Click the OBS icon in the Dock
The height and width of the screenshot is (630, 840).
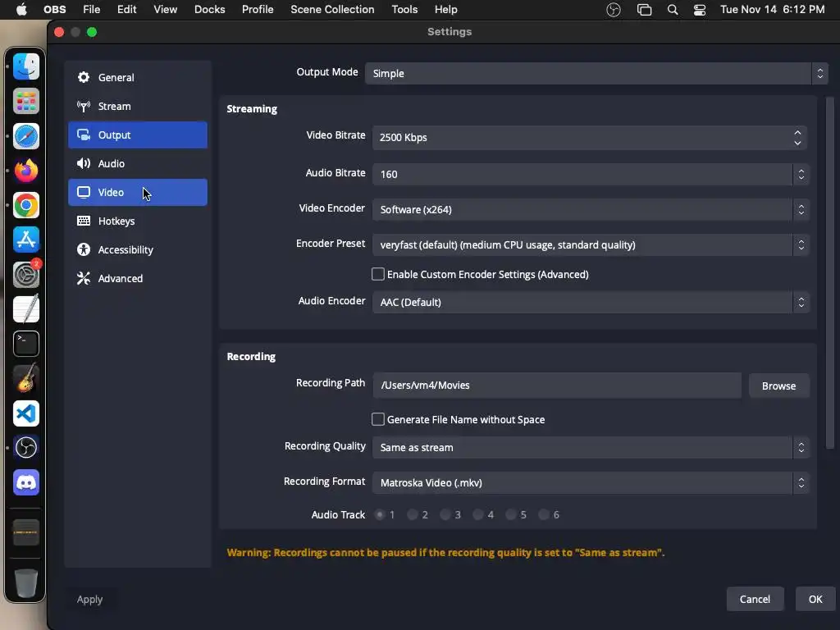point(26,448)
